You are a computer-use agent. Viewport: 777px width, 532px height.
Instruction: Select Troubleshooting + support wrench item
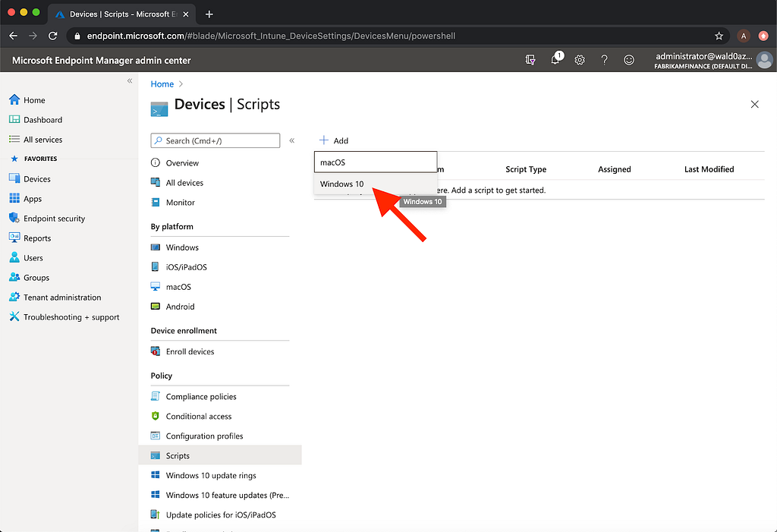coord(64,317)
